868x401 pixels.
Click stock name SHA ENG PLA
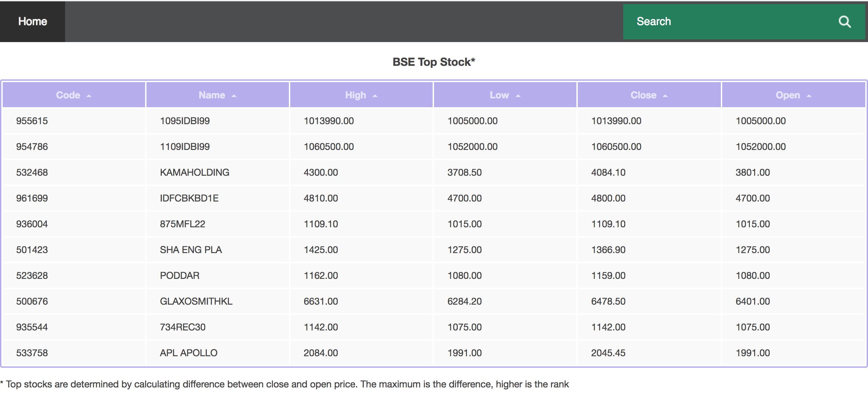pos(191,250)
